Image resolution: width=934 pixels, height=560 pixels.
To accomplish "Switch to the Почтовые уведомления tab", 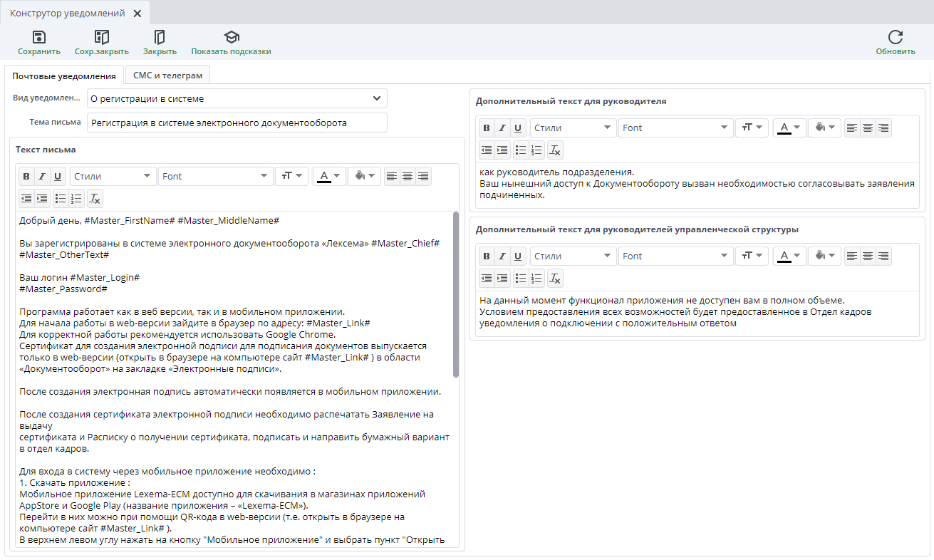I will coord(64,76).
